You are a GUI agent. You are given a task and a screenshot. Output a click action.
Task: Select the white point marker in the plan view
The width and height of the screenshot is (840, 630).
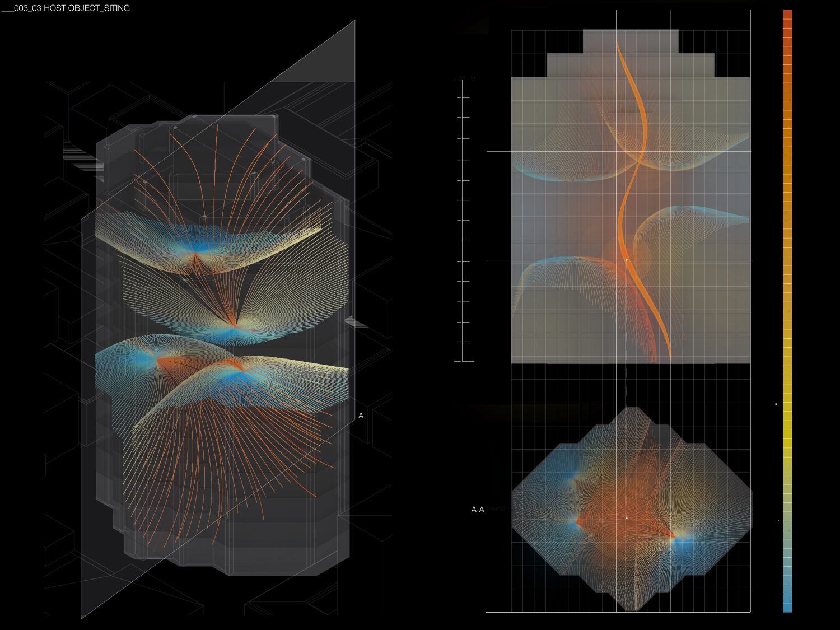click(626, 518)
